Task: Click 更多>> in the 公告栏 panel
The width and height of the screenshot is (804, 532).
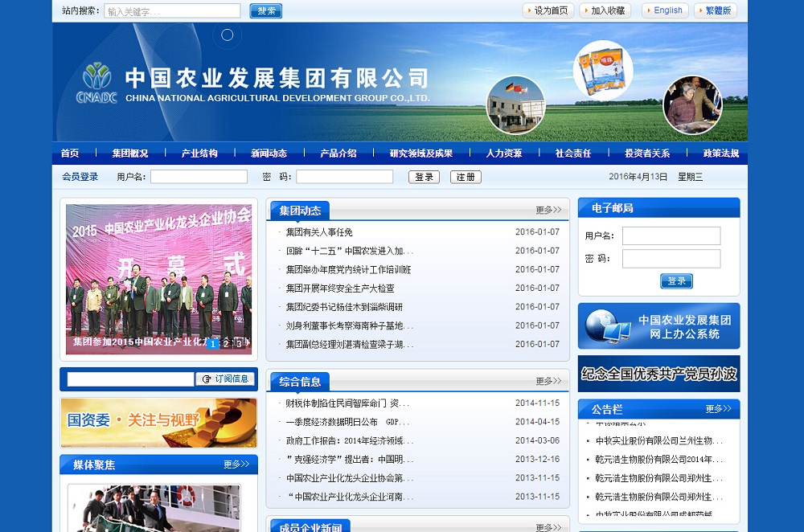Action: tap(718, 408)
